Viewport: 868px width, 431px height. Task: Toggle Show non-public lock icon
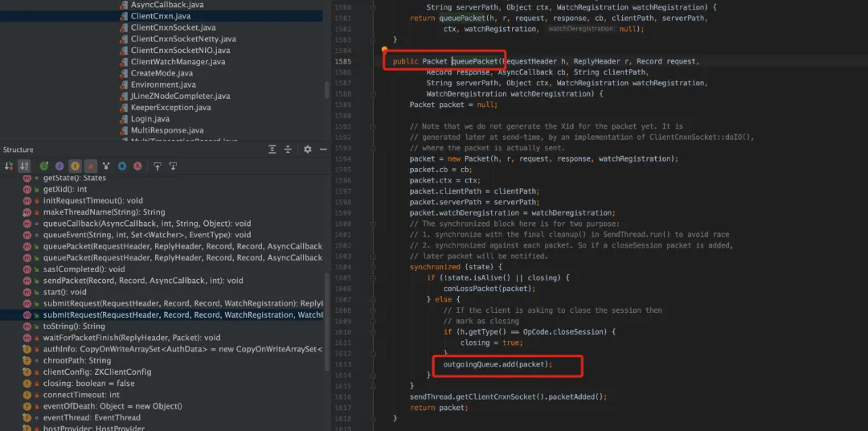[x=91, y=166]
